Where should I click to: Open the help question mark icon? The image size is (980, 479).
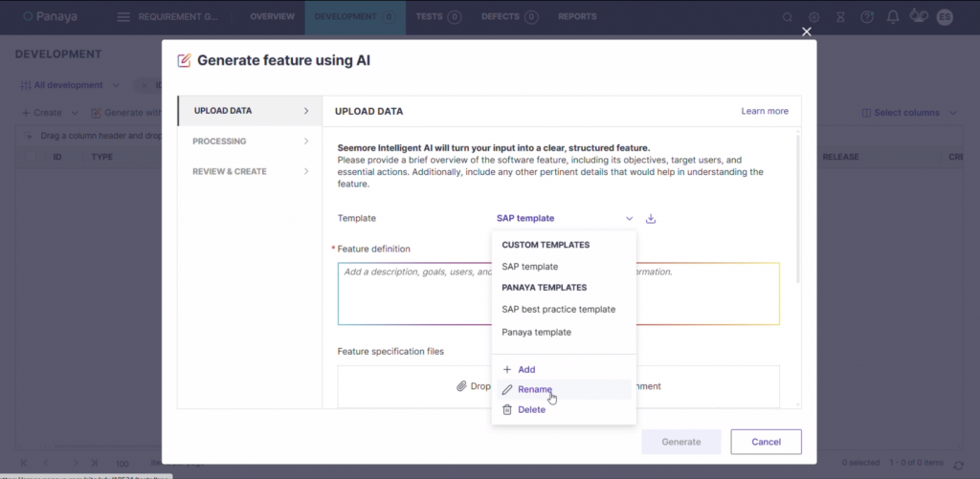point(867,17)
